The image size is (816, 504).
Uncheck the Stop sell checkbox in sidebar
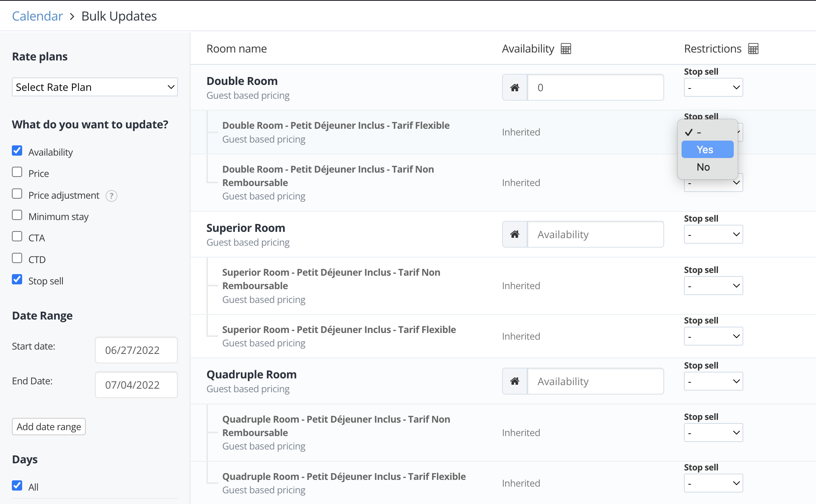click(17, 280)
